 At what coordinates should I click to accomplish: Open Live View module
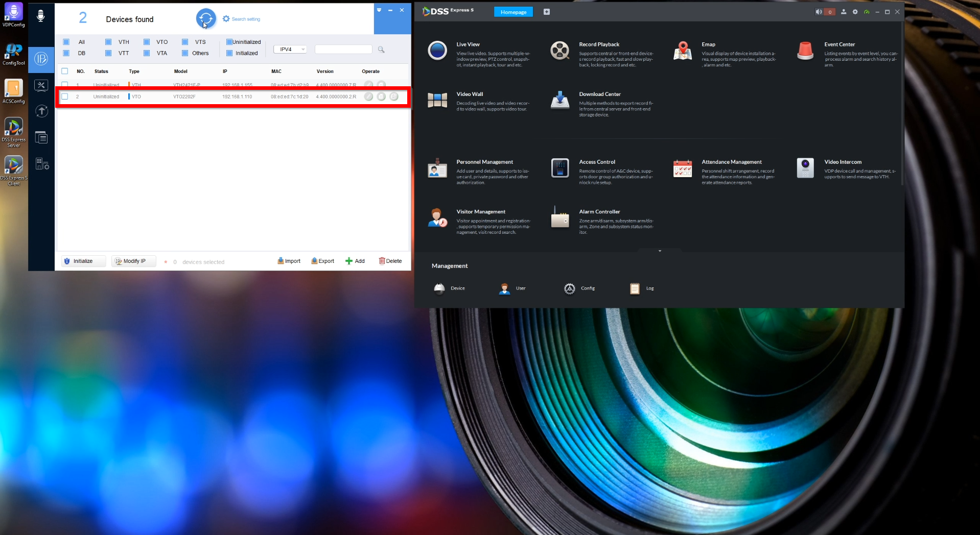point(437,51)
